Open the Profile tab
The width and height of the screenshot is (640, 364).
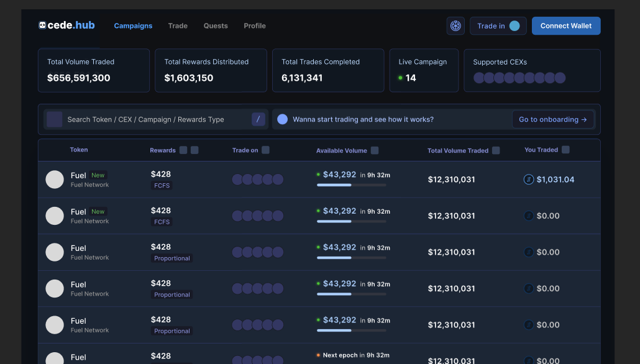(255, 26)
